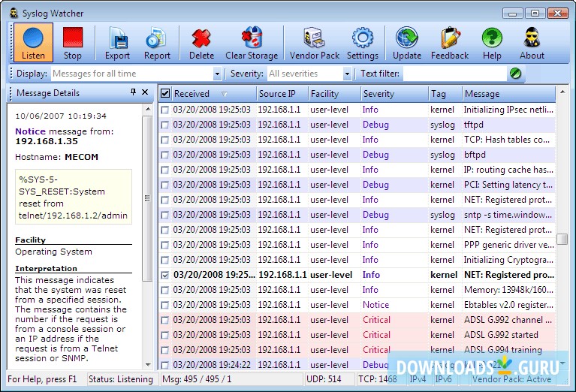Image resolution: width=576 pixels, height=392 pixels.
Task: Toggle the select-all checkbox in the header
Action: point(165,93)
